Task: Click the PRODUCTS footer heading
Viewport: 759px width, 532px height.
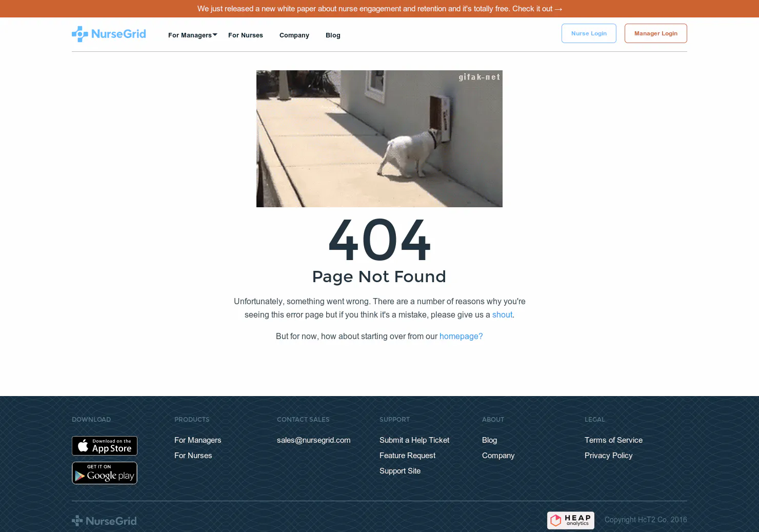Action: (192, 420)
